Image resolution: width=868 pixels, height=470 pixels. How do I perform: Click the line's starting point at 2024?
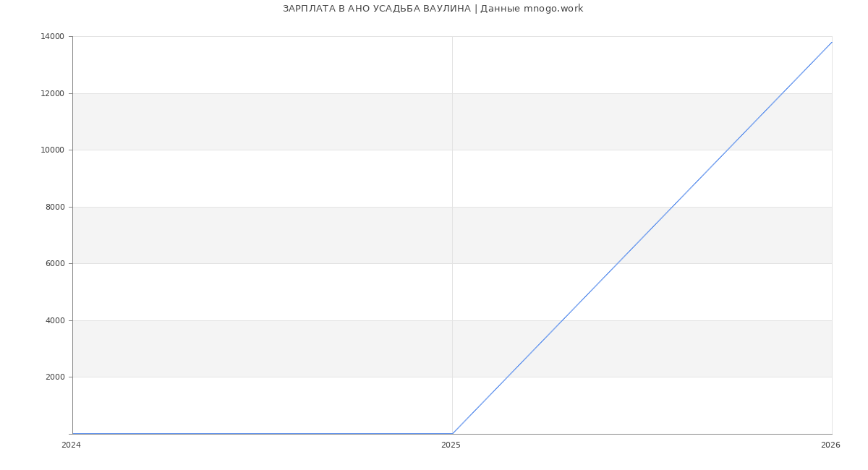[72, 434]
